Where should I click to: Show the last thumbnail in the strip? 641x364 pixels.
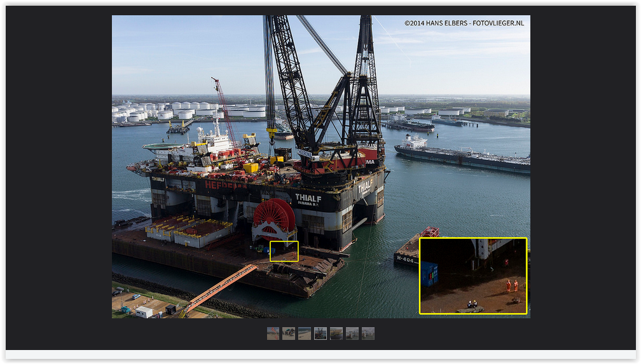click(368, 334)
